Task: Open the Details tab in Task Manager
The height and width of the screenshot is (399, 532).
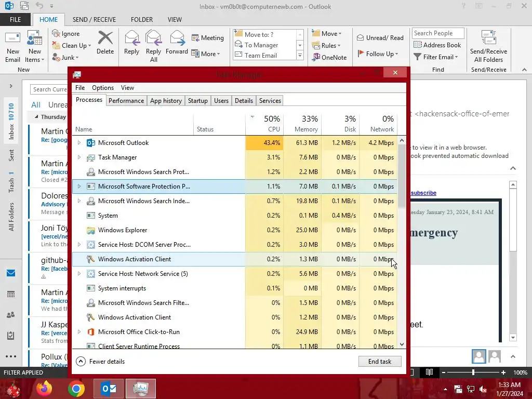Action: point(244,101)
